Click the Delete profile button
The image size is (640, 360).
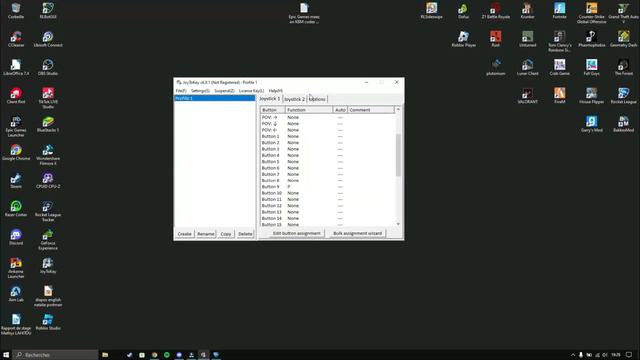click(245, 234)
